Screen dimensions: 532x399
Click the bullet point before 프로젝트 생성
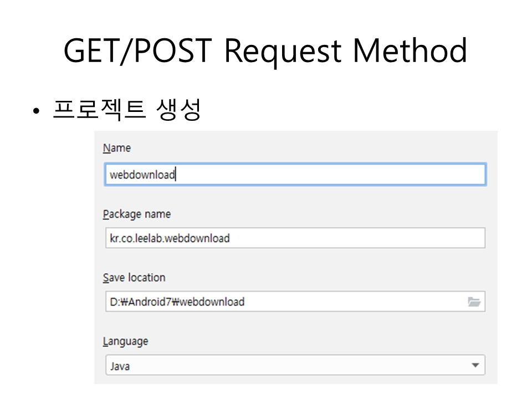(x=37, y=111)
